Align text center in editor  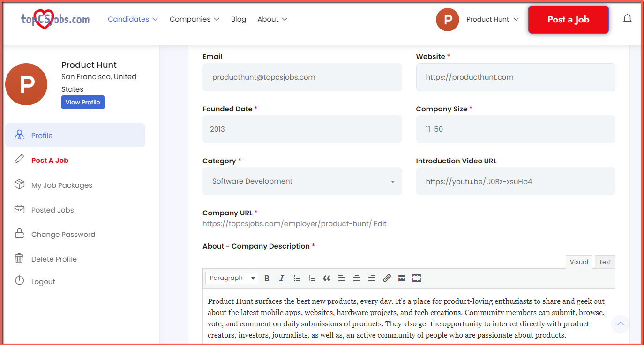[357, 278]
